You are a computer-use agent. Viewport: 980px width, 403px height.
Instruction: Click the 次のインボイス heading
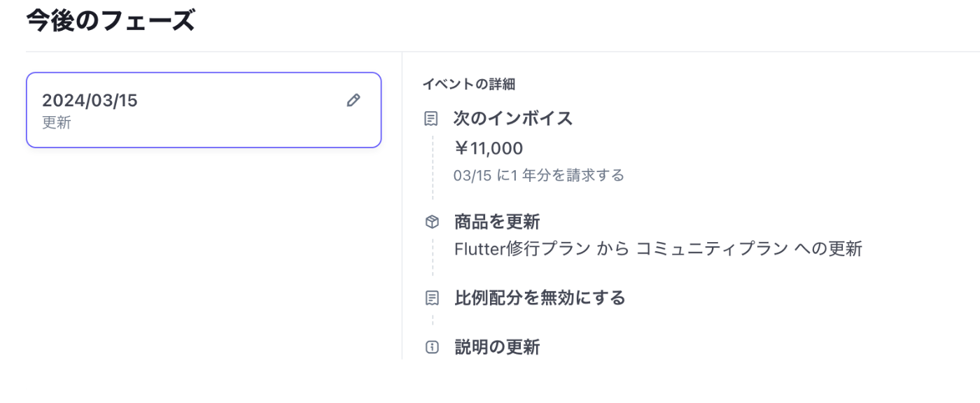(513, 119)
